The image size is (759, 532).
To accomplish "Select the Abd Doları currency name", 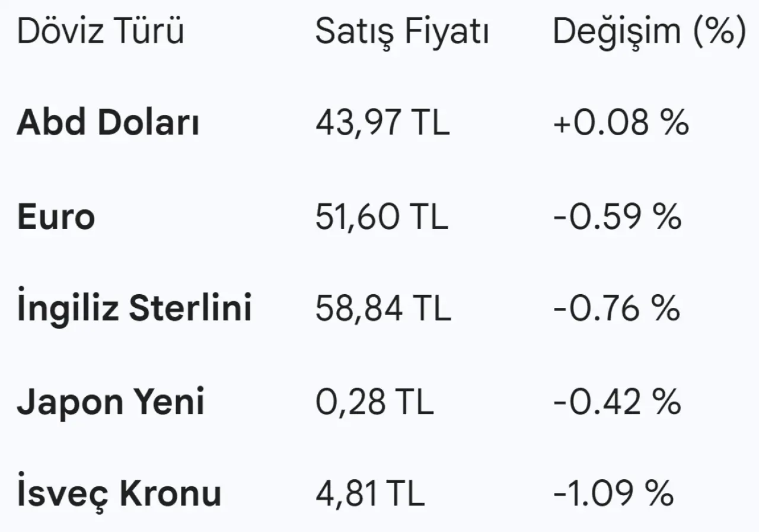I will [x=108, y=123].
